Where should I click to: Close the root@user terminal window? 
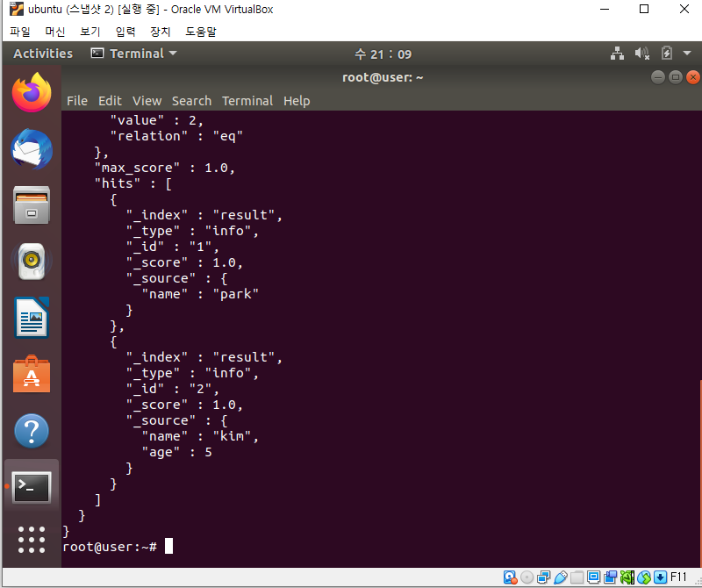click(x=693, y=77)
